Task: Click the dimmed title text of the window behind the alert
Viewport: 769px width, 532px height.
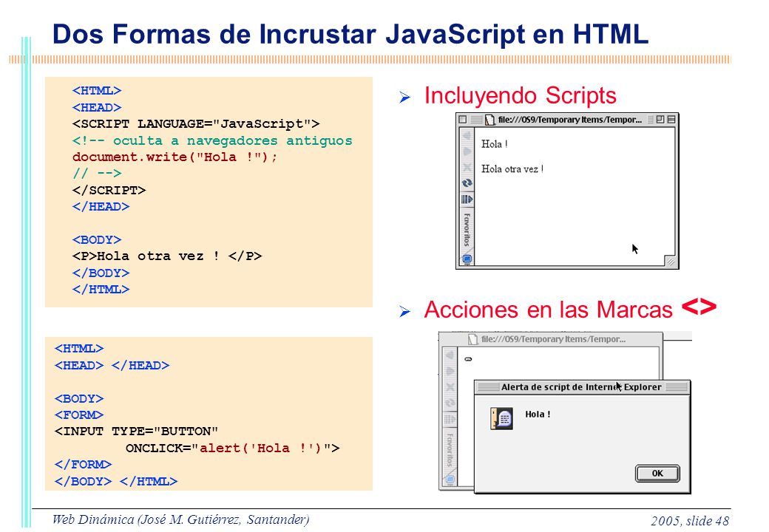Action: 553,339
